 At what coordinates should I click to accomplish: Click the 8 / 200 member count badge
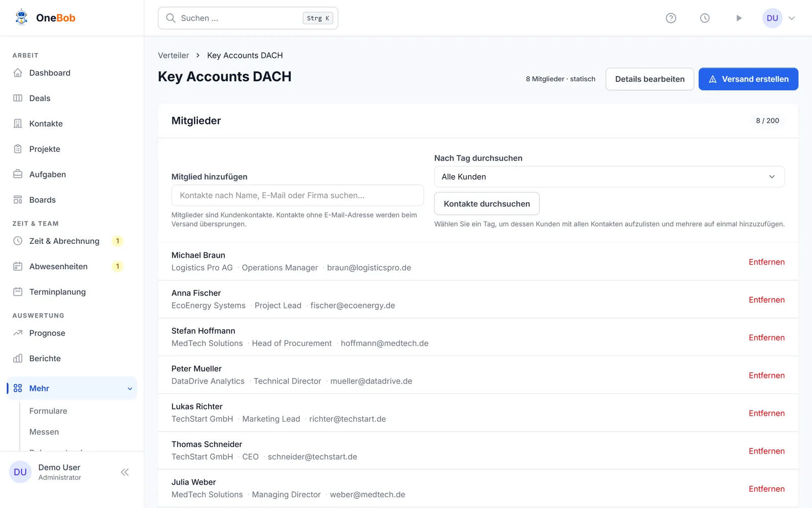pyautogui.click(x=767, y=121)
